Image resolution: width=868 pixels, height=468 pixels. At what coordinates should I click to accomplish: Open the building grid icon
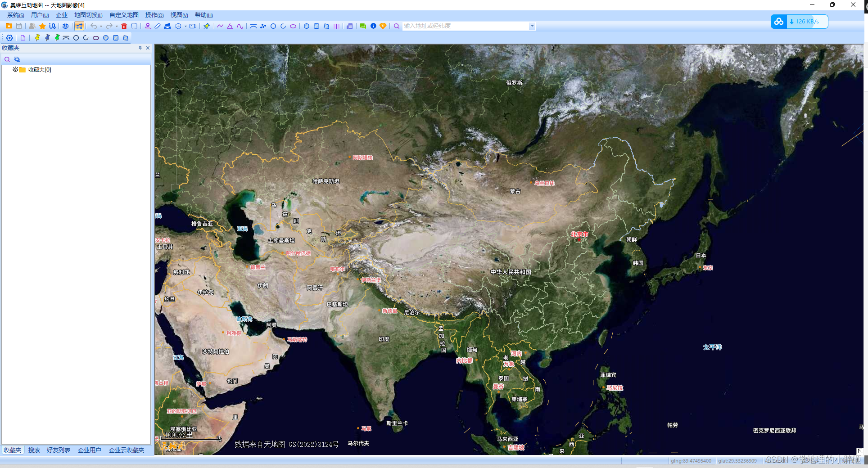coord(349,26)
